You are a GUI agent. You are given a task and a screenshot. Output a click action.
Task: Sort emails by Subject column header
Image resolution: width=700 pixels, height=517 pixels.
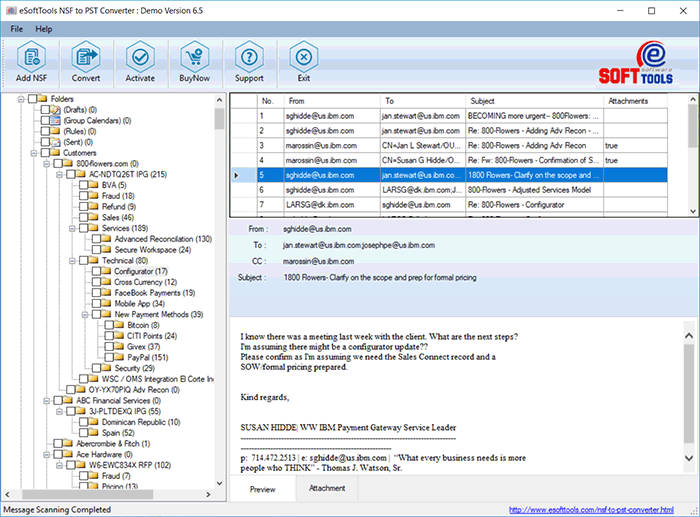click(532, 101)
